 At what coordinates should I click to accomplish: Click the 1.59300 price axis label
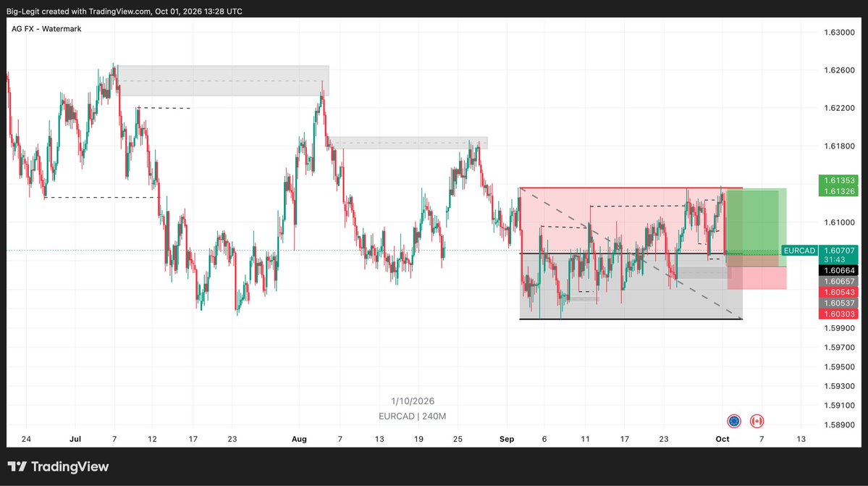(839, 386)
